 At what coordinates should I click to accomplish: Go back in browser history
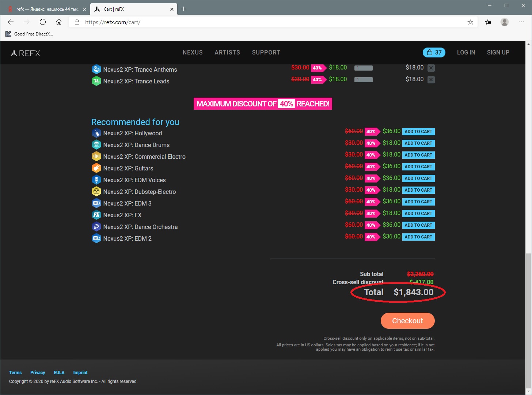pyautogui.click(x=11, y=22)
